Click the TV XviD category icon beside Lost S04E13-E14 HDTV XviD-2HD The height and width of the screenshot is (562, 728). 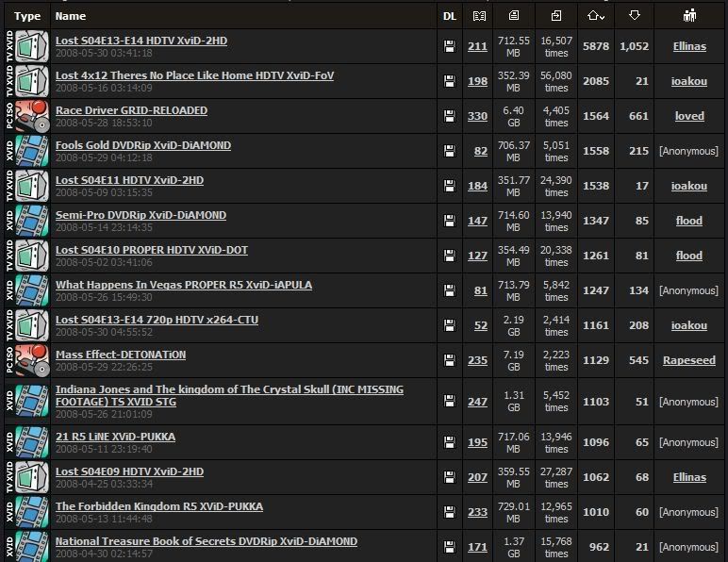[x=31, y=46]
